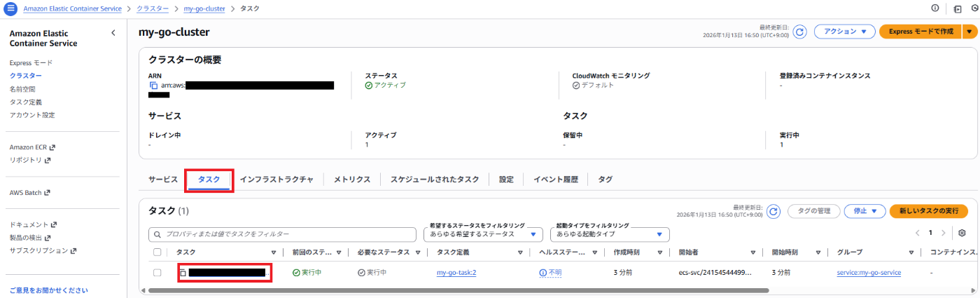This screenshot has width=980, height=298.
Task: Open アカウント設定 in sidebar
Action: pos(32,115)
